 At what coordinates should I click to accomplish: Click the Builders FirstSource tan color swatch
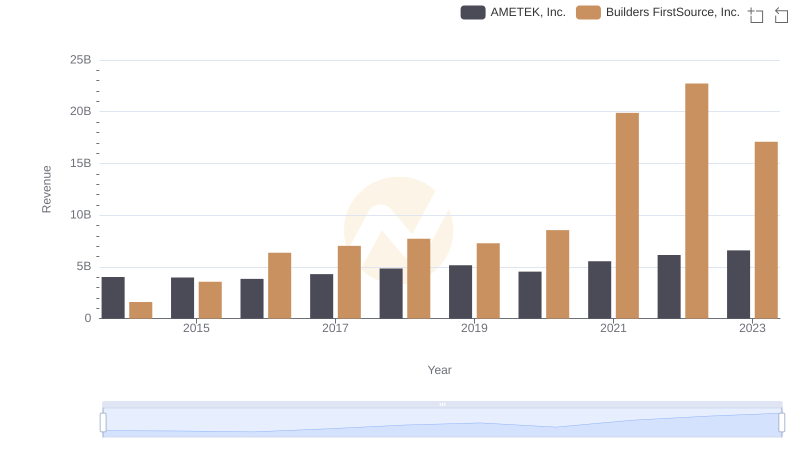pyautogui.click(x=588, y=12)
